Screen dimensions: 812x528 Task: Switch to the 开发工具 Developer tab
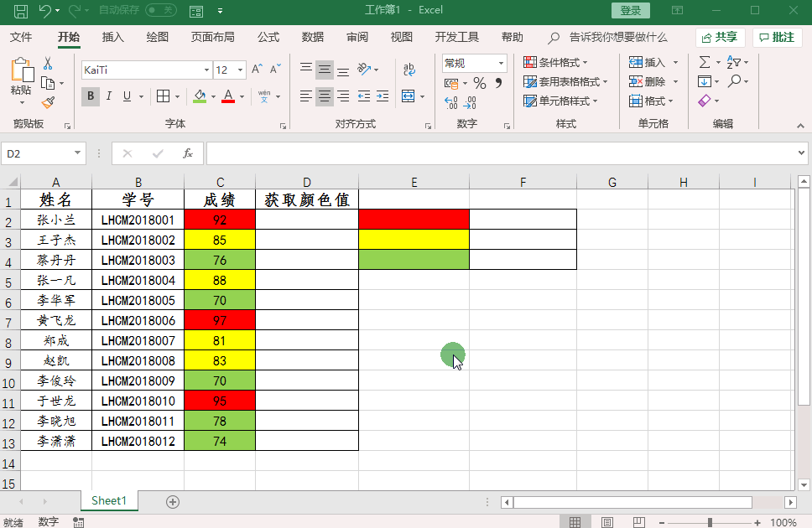456,37
